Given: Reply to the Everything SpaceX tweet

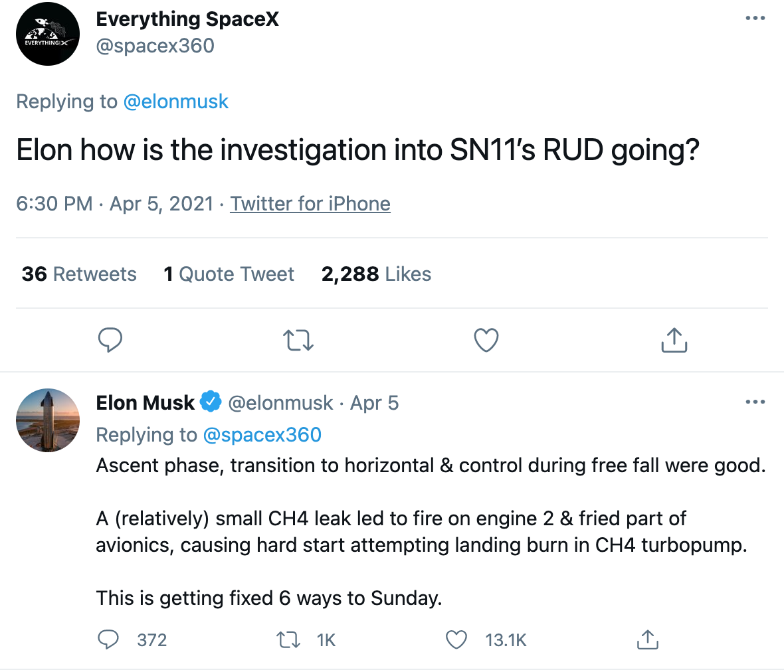Looking at the screenshot, I should pyautogui.click(x=110, y=340).
